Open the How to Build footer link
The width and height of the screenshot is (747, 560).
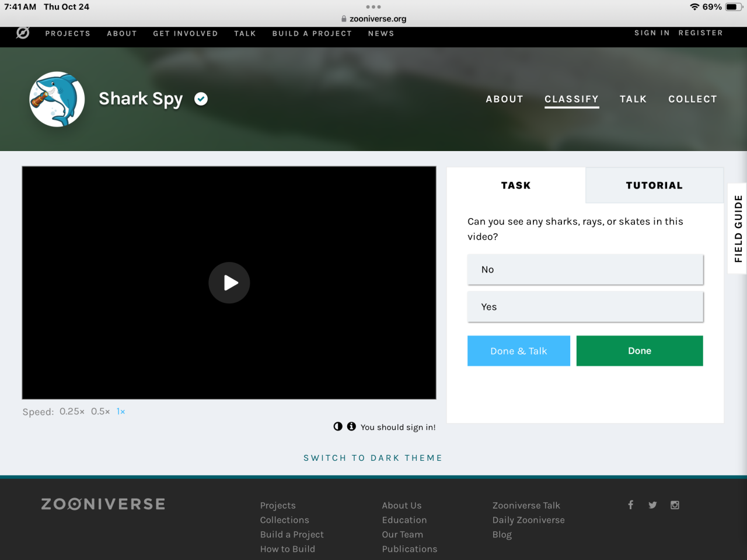click(288, 549)
